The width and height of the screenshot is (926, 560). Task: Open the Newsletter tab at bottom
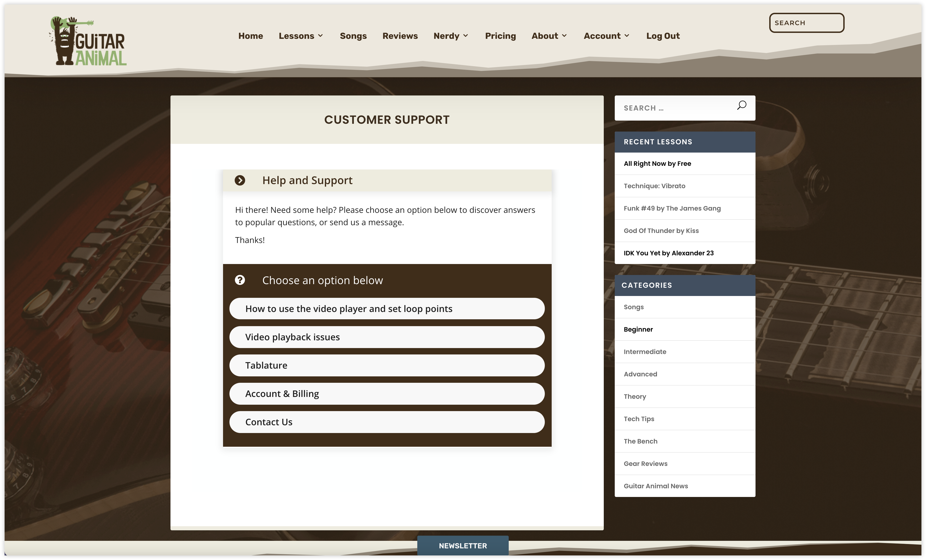click(463, 546)
